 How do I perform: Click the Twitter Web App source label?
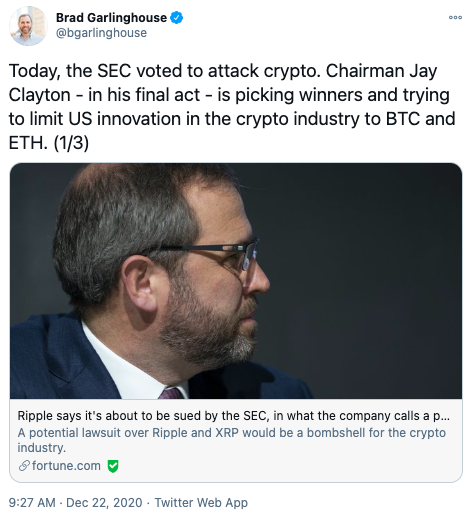[x=201, y=502]
